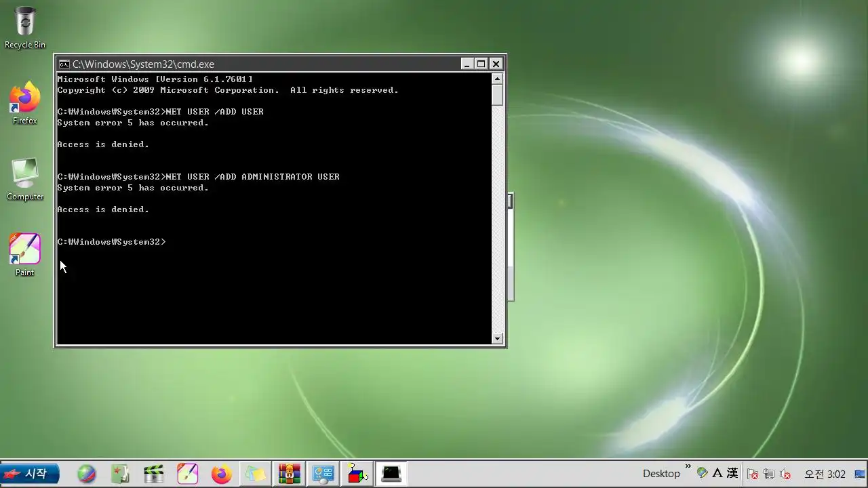The height and width of the screenshot is (488, 868).
Task: Click the empty C:\Windows\System32> prompt line
Action: click(112, 242)
